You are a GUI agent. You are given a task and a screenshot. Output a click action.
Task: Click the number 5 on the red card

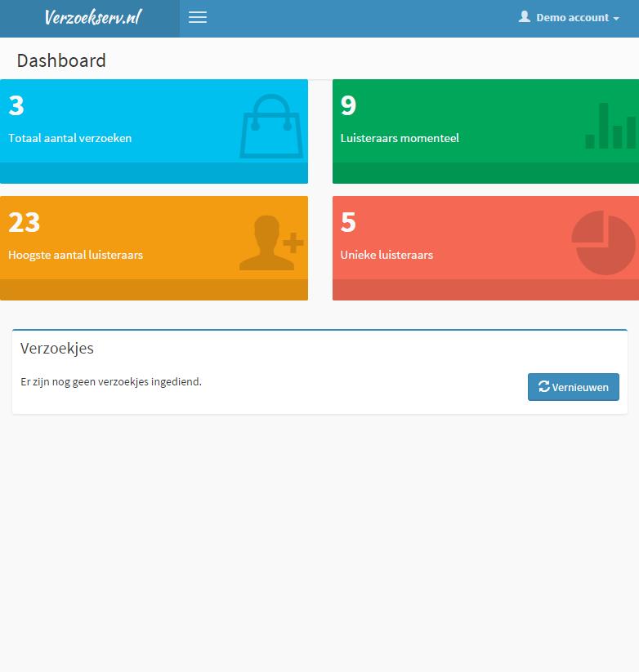[x=348, y=222]
